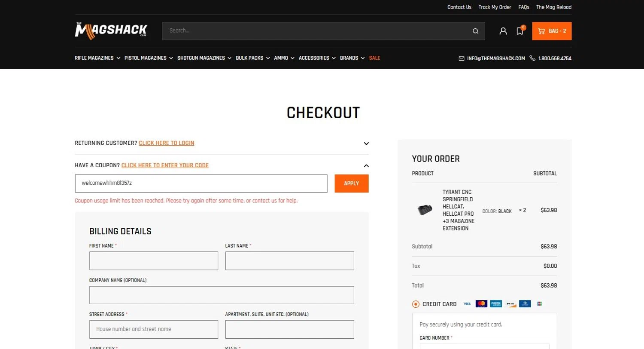Click the phone handset icon
644x349 pixels.
pos(532,58)
